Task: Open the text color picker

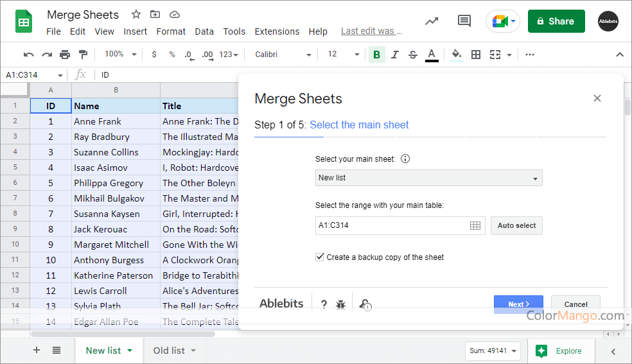Action: tap(432, 55)
